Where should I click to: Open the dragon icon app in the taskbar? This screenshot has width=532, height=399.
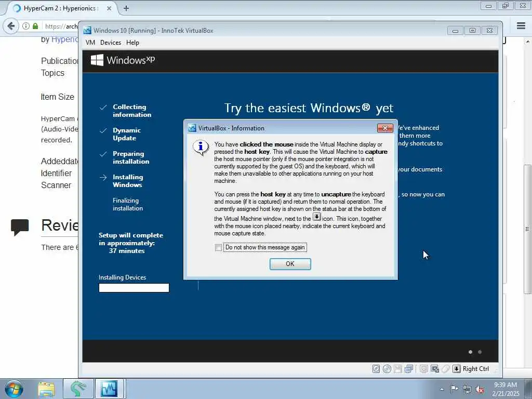click(78, 389)
